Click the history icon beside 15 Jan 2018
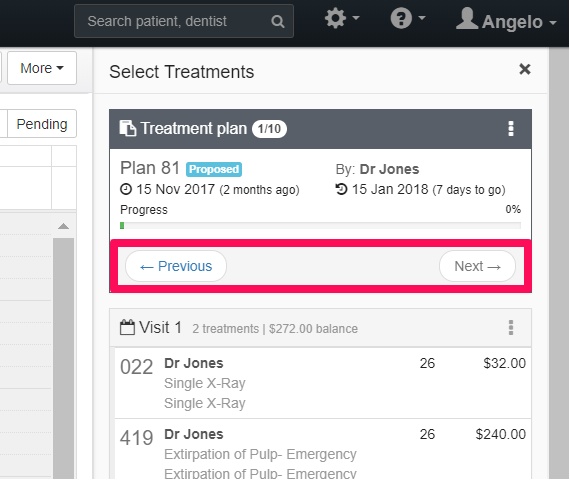570x480 pixels. coord(341,189)
